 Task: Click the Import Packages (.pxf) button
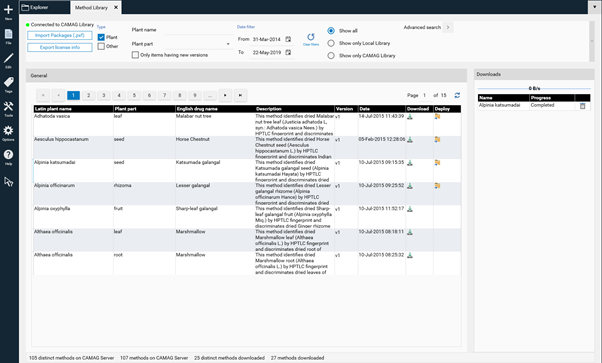coord(60,35)
